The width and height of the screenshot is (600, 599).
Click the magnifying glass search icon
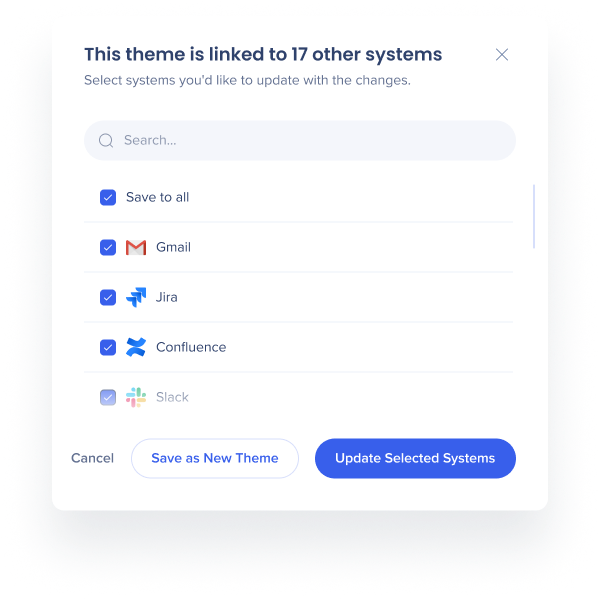[x=106, y=140]
